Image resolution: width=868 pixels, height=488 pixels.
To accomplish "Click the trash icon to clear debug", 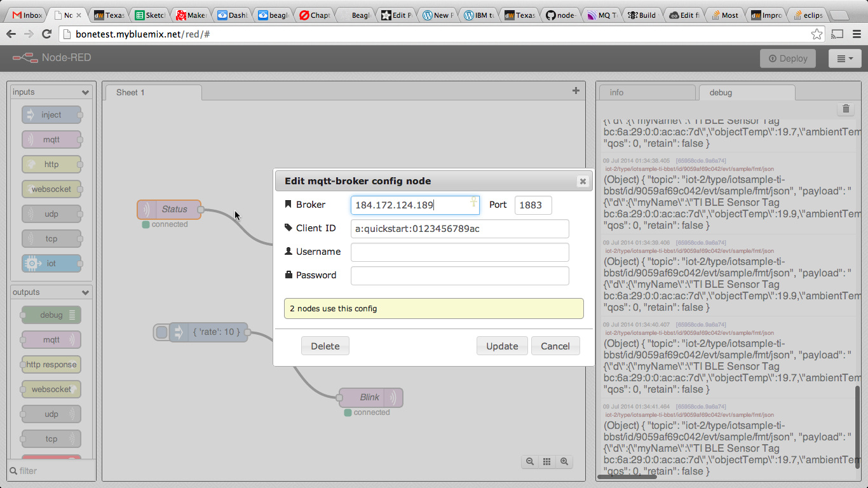I will click(x=846, y=109).
